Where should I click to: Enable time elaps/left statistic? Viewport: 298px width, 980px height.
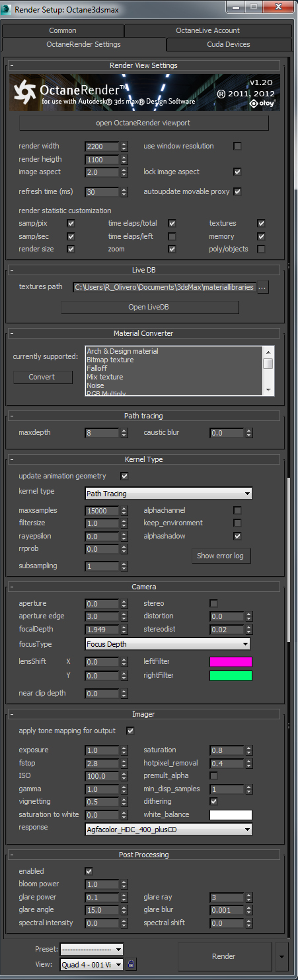pyautogui.click(x=172, y=236)
